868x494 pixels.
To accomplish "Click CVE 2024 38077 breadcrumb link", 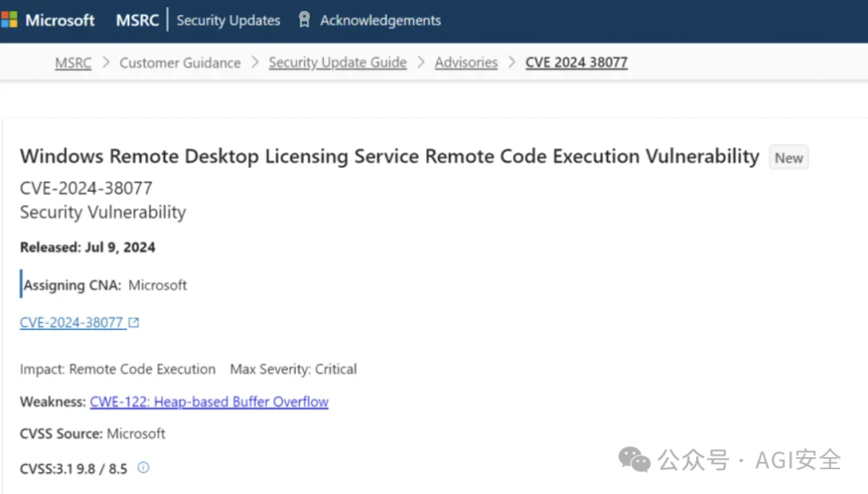I will pyautogui.click(x=576, y=63).
